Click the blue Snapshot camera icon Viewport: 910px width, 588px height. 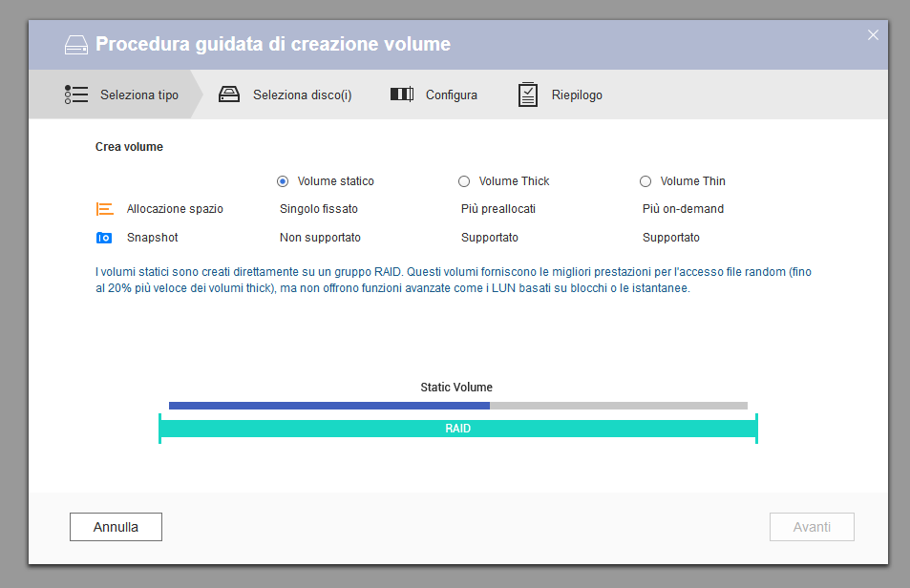point(105,238)
